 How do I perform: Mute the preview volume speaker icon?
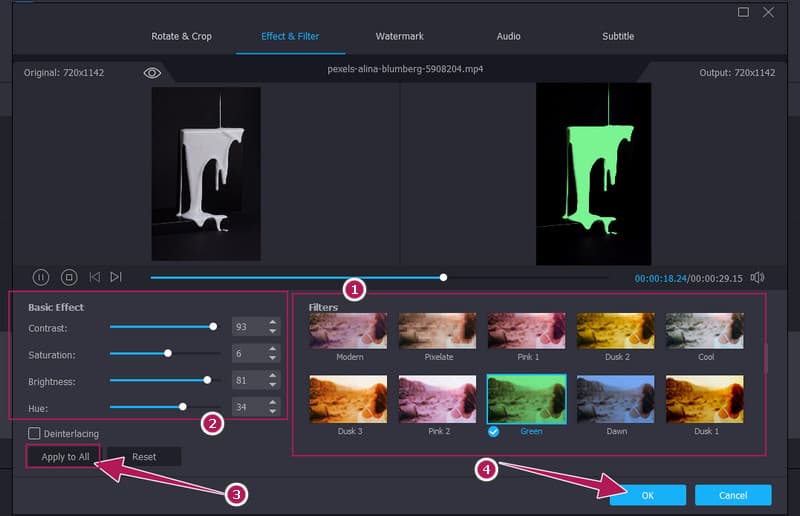(x=758, y=277)
